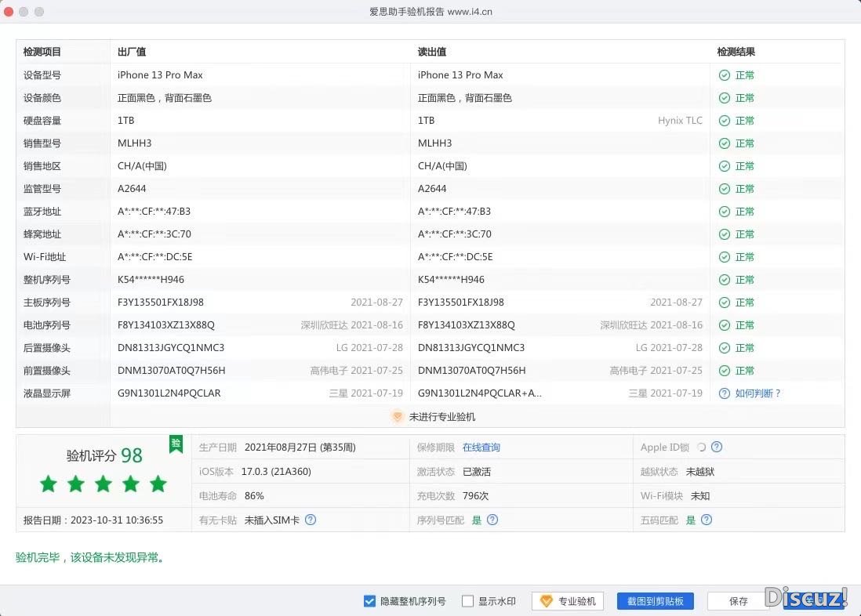
Task: Click the Apple ID锁 loading spinner icon
Action: [x=701, y=447]
